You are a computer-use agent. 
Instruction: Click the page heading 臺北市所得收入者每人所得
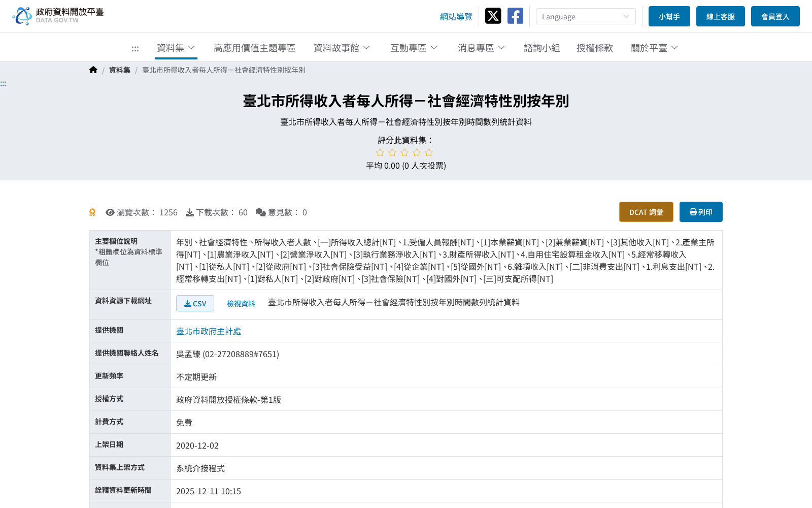point(406,101)
